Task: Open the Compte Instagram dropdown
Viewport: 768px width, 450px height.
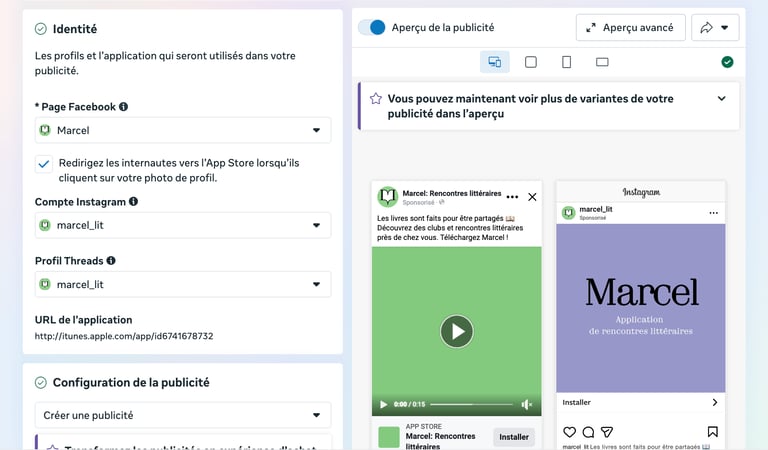Action: pos(183,225)
